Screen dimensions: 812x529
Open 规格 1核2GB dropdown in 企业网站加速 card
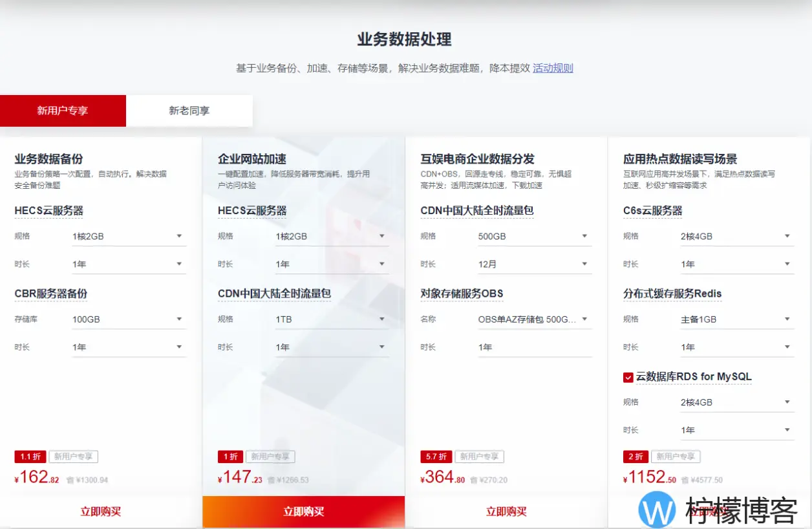click(x=332, y=236)
